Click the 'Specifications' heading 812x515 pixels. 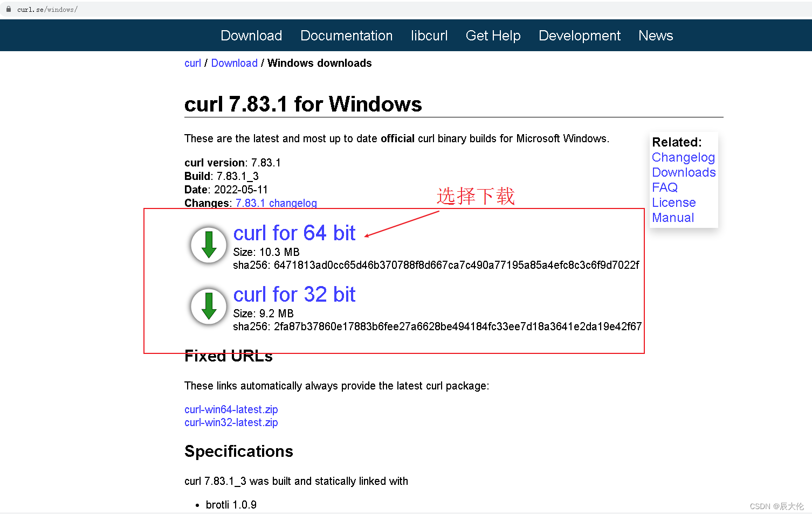pos(239,451)
